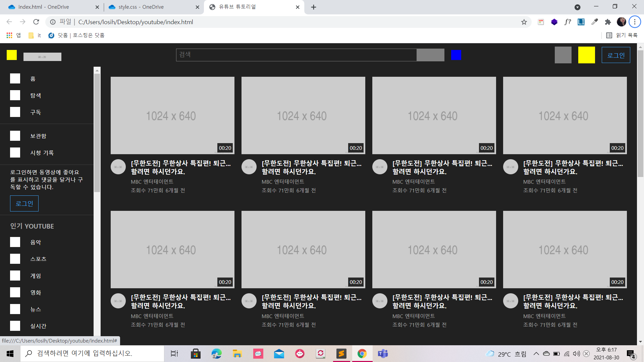Click the white icon beside 음악
Viewport: 644px width, 362px height.
coord(15,242)
